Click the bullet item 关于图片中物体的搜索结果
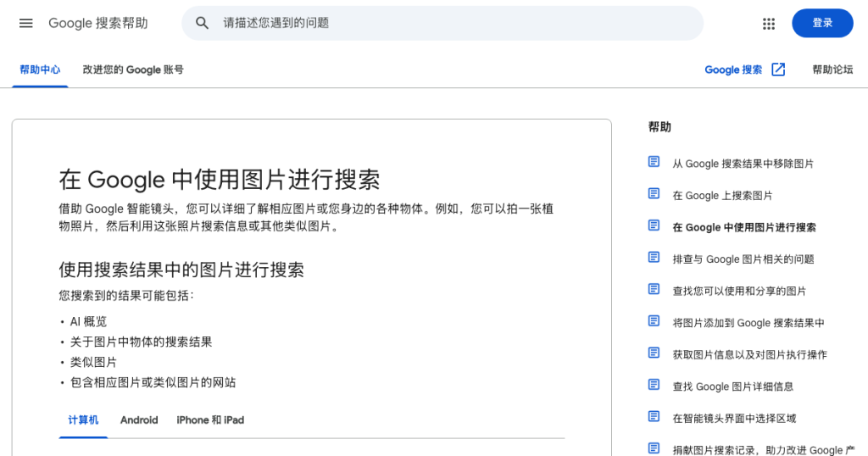The image size is (868, 456). pos(142,342)
